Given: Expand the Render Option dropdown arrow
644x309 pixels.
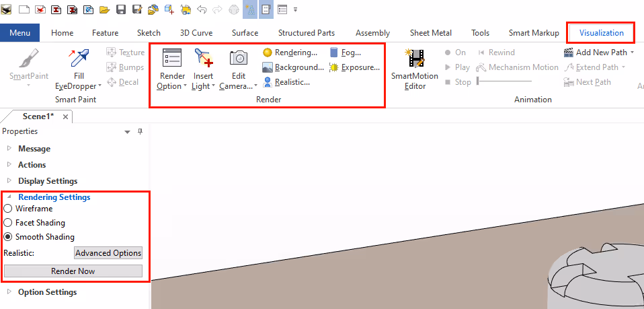Looking at the screenshot, I should [x=186, y=86].
